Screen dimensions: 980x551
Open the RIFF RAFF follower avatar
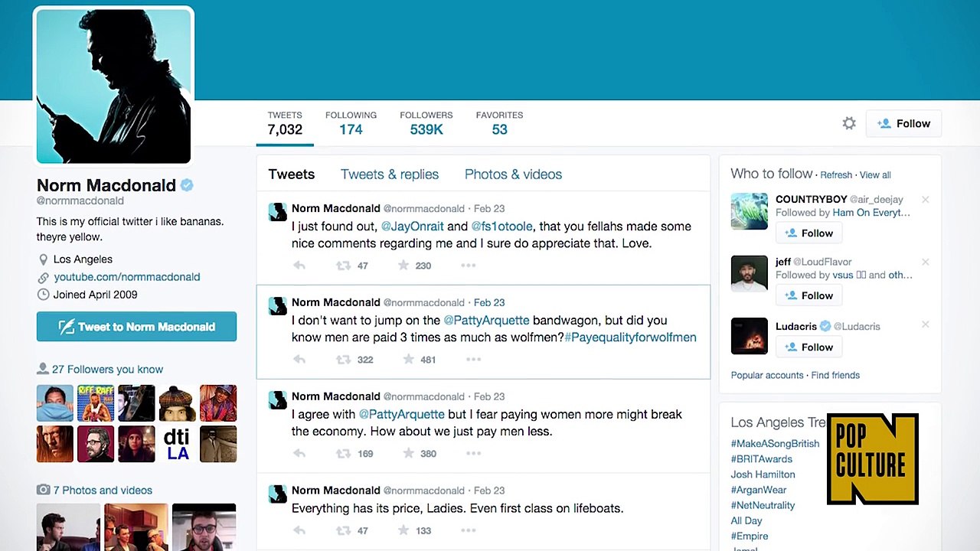pyautogui.click(x=96, y=403)
